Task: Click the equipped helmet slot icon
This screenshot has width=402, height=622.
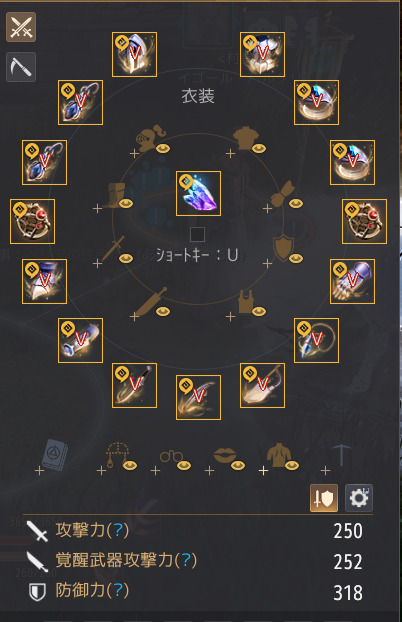Action: click(135, 54)
